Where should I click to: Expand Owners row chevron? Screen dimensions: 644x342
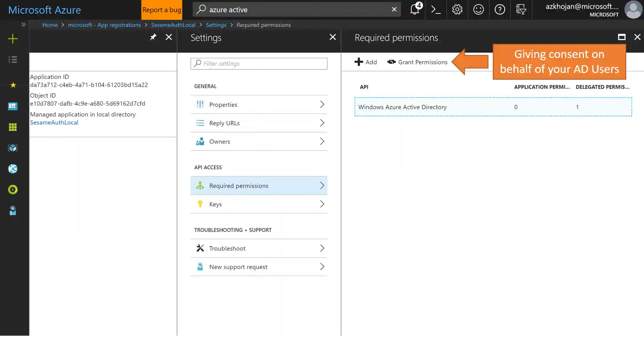322,141
